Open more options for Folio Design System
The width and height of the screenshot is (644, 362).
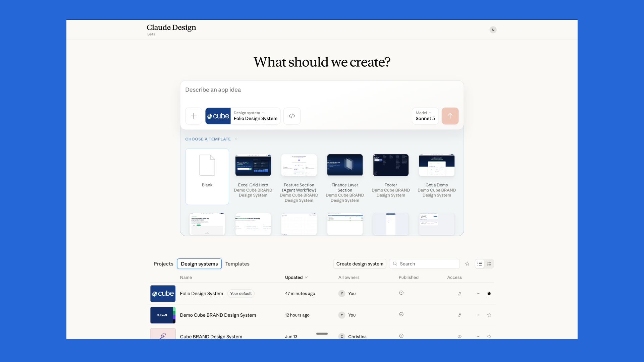(x=479, y=294)
